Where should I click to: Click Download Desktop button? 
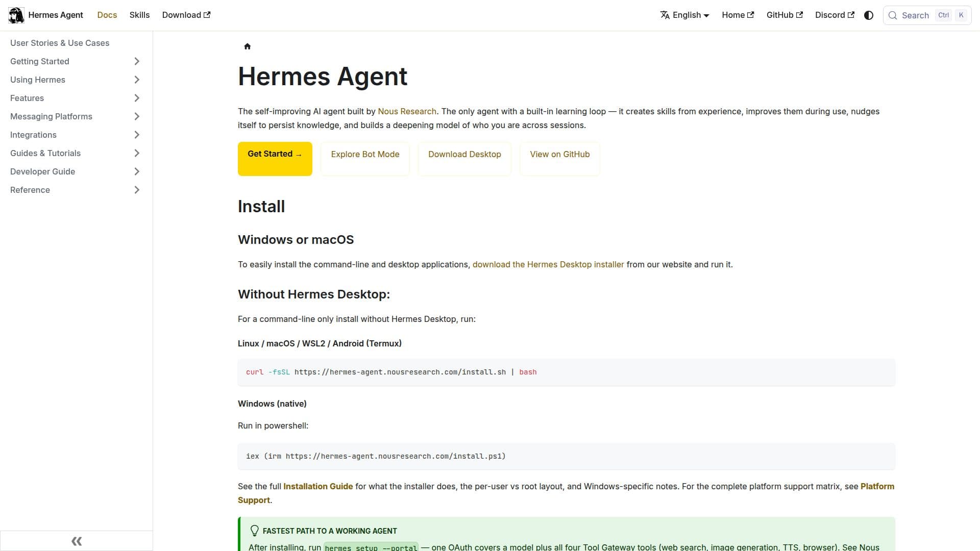[464, 159]
